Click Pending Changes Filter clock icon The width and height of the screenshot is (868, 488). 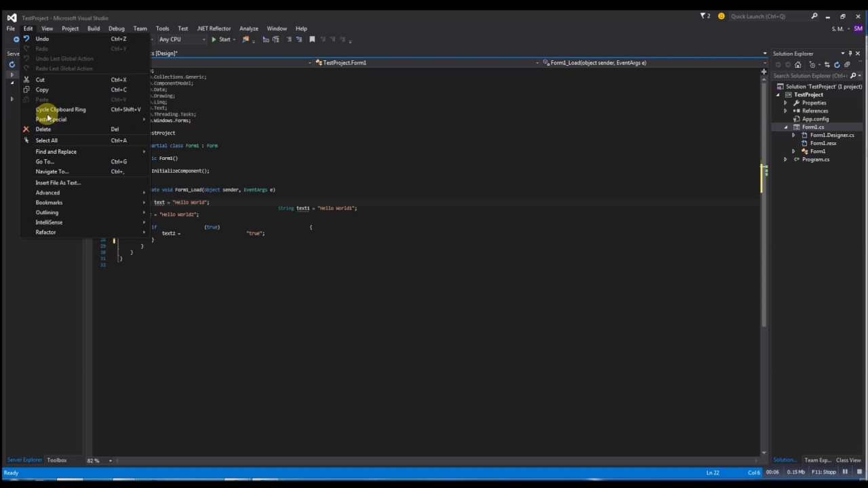click(813, 65)
